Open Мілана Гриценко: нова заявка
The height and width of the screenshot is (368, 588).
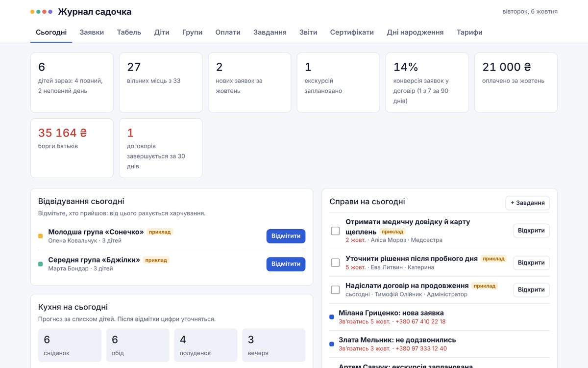(x=391, y=313)
